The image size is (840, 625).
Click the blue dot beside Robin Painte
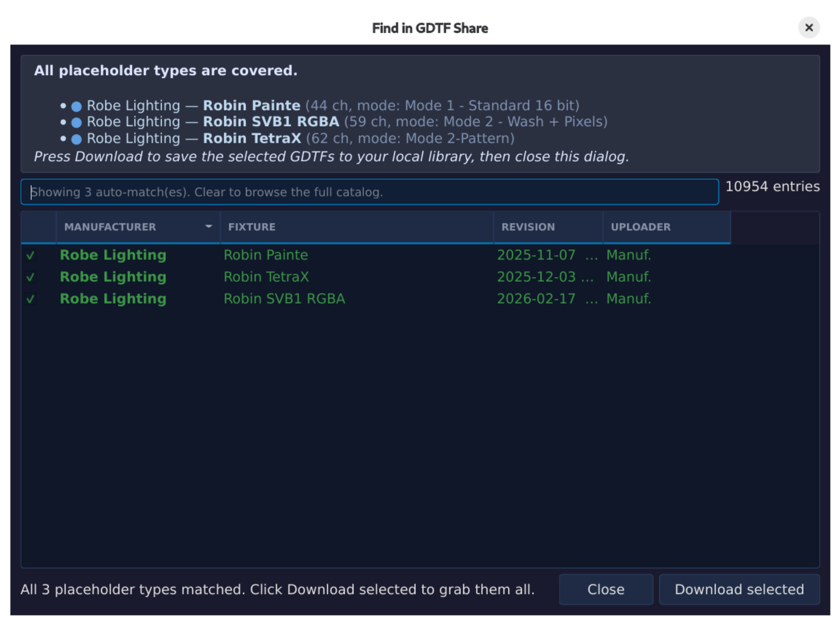77,106
